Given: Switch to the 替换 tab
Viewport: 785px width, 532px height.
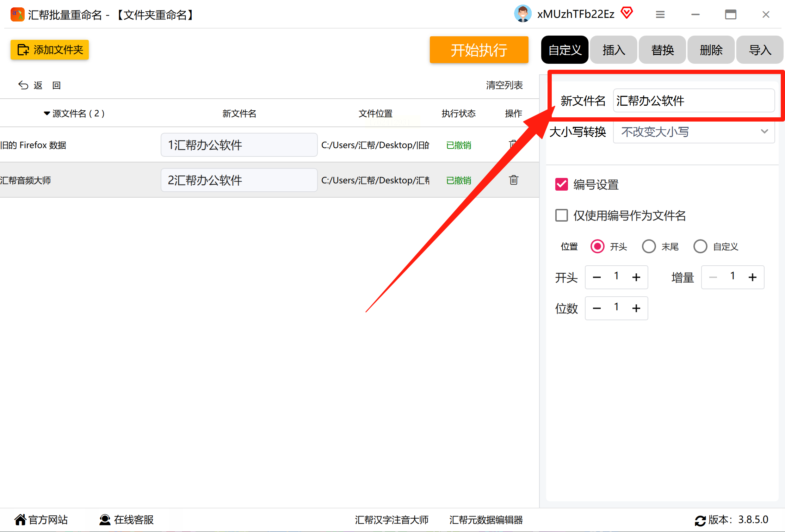Looking at the screenshot, I should click(x=662, y=50).
